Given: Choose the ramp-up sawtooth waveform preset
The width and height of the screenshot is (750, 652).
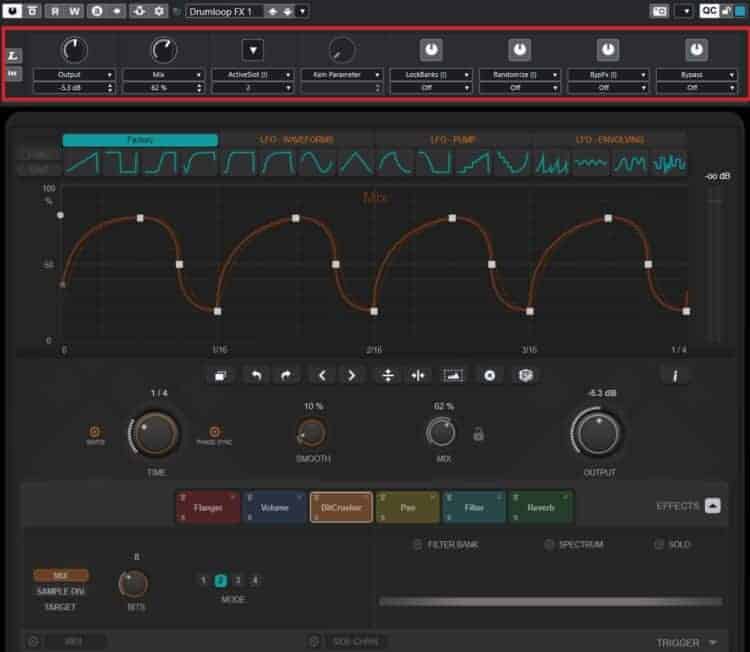Looking at the screenshot, I should [x=82, y=163].
